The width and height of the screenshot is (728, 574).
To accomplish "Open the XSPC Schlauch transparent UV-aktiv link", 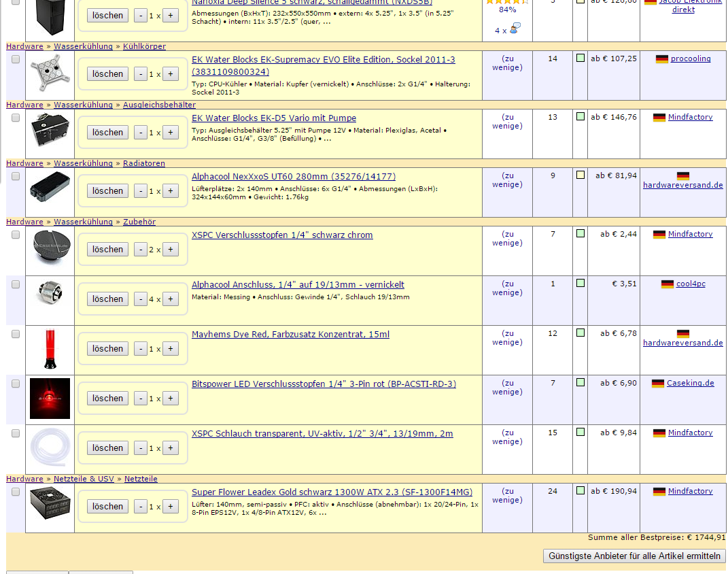I will coord(322,434).
